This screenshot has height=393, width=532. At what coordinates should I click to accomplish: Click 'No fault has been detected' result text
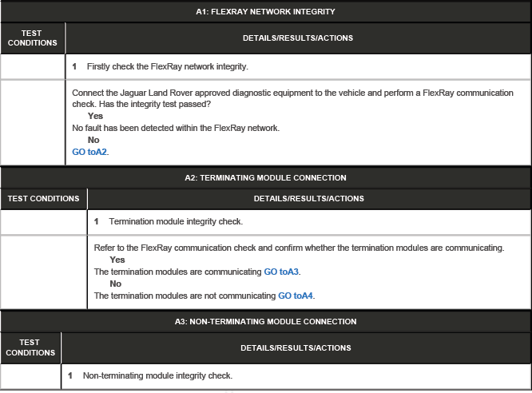pyautogui.click(x=176, y=128)
